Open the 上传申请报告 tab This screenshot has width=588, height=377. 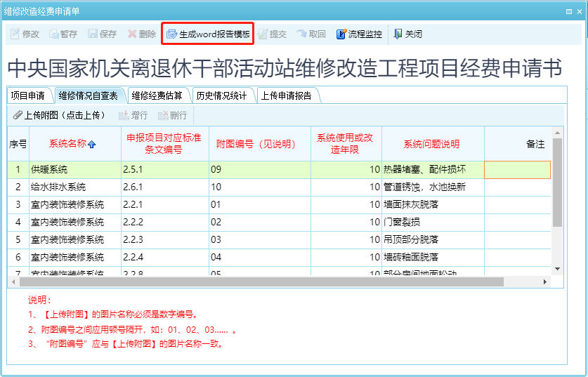click(x=286, y=95)
